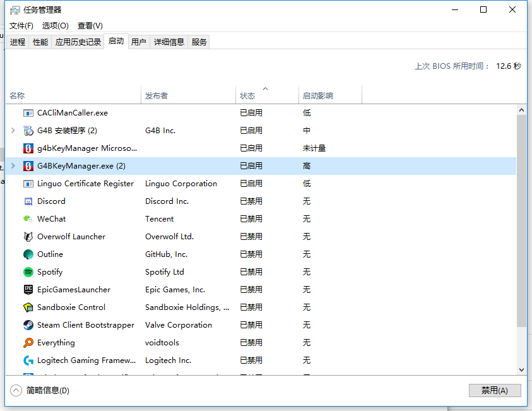The height and width of the screenshot is (411, 532).
Task: Select the GitHub, Inc. publisher cell
Action: (166, 254)
